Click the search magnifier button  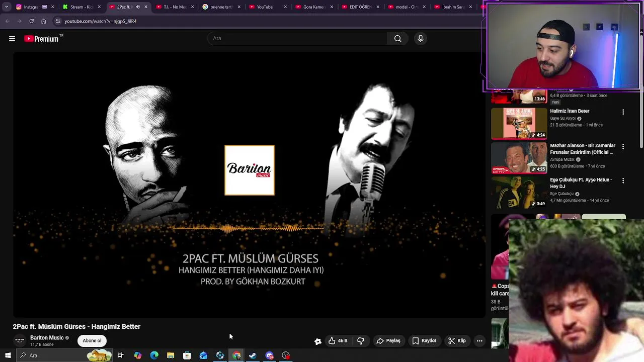click(397, 38)
